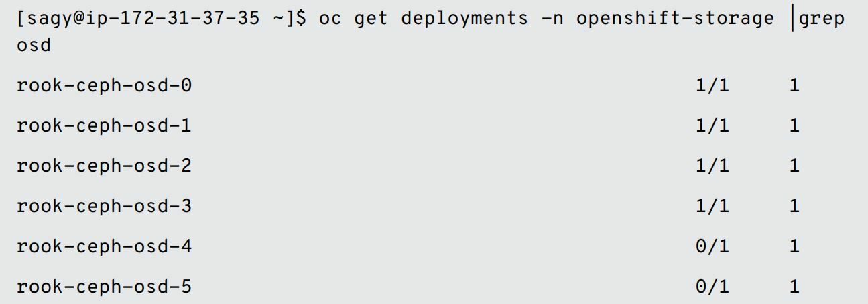Image resolution: width=868 pixels, height=304 pixels.
Task: Click the rook-ceph-osd-5 deployment name
Action: tap(104, 287)
